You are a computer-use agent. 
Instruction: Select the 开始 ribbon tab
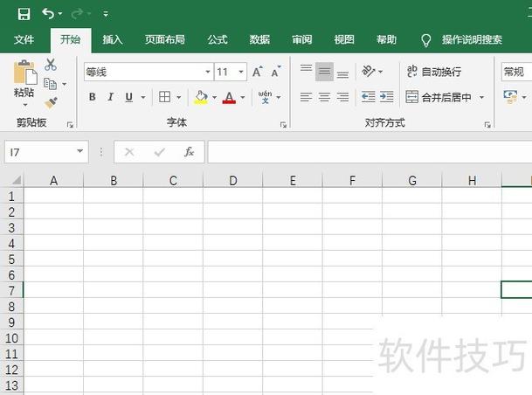tap(70, 39)
